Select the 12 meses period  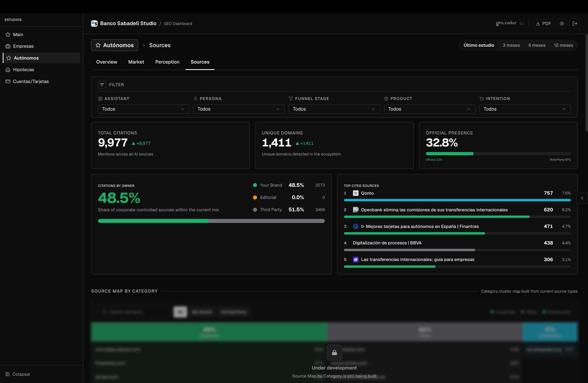coord(563,45)
